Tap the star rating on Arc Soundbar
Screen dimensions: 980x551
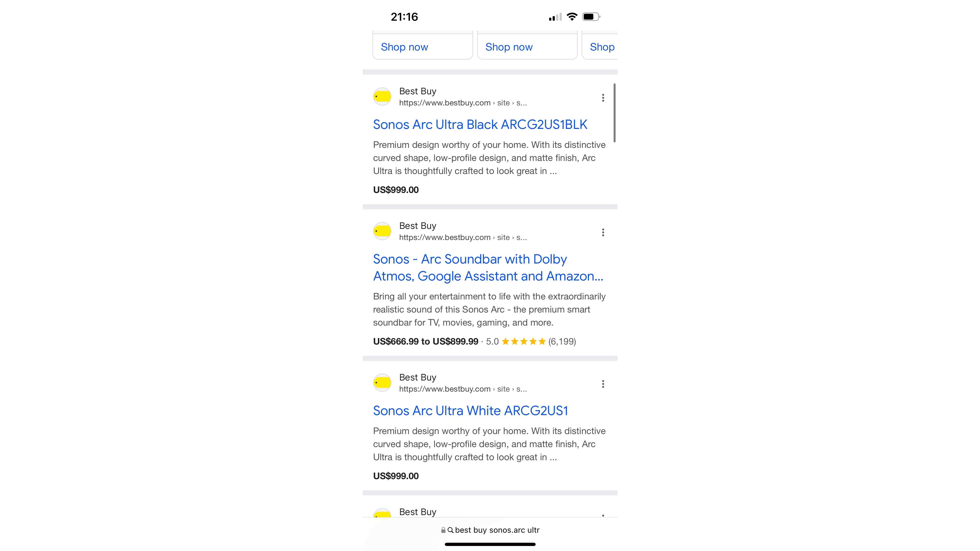pyautogui.click(x=524, y=341)
